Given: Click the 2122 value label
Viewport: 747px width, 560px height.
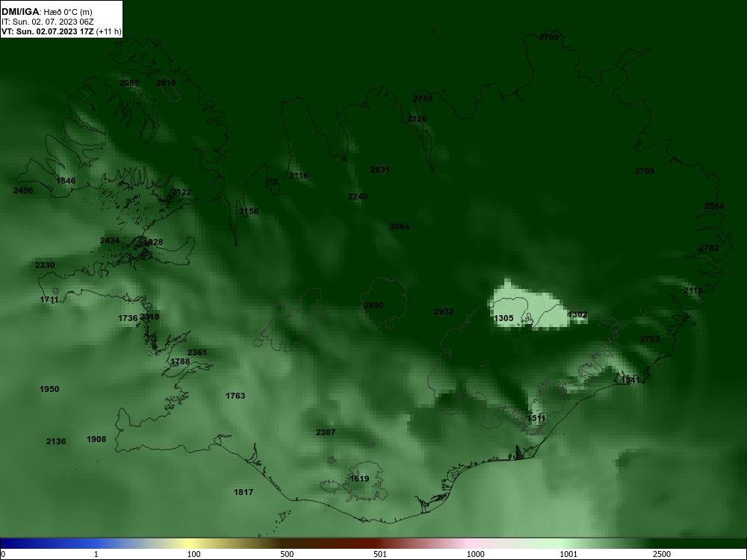Looking at the screenshot, I should [x=182, y=192].
